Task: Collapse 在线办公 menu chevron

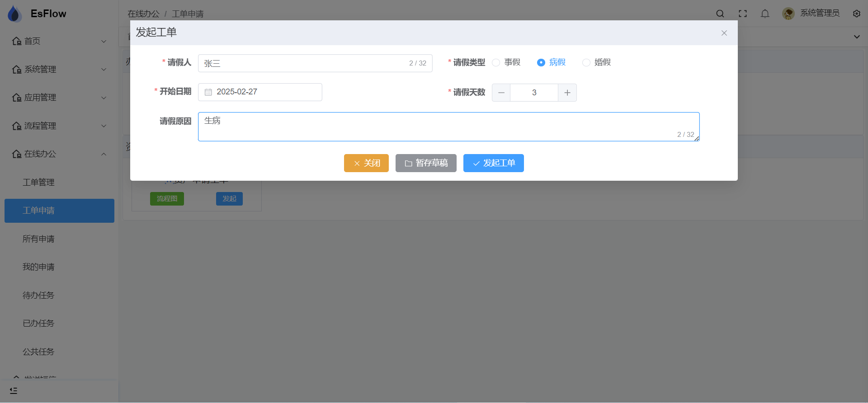Action: pos(104,154)
